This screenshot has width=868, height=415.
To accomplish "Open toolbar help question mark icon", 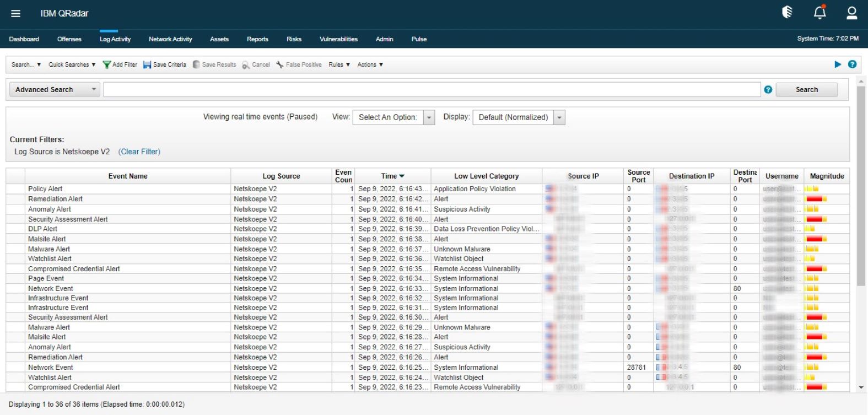I will [x=852, y=64].
